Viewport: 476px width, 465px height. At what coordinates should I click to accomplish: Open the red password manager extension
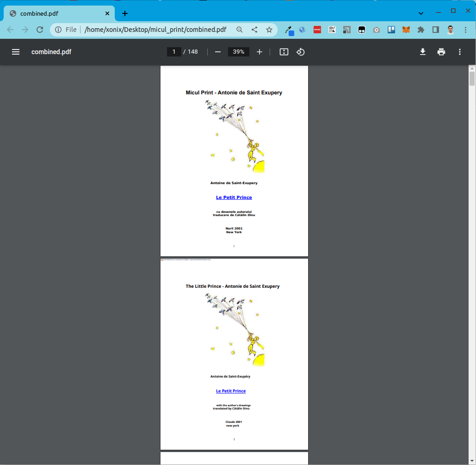coord(317,30)
